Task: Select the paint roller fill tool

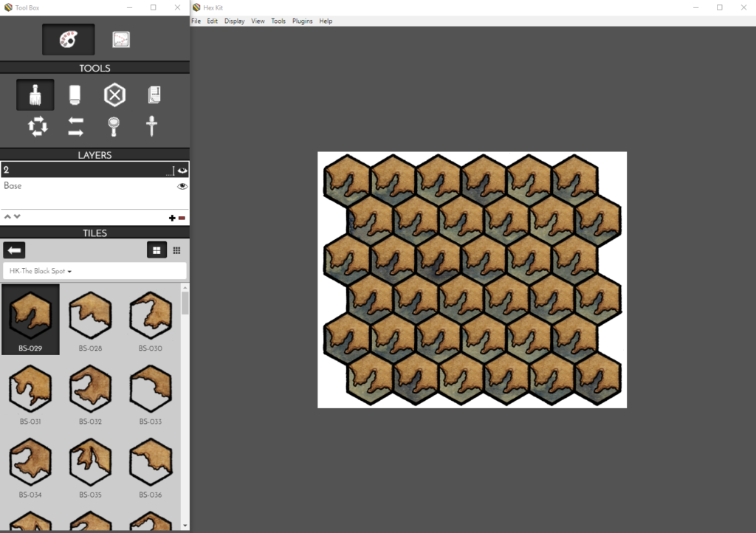Action: pyautogui.click(x=75, y=94)
